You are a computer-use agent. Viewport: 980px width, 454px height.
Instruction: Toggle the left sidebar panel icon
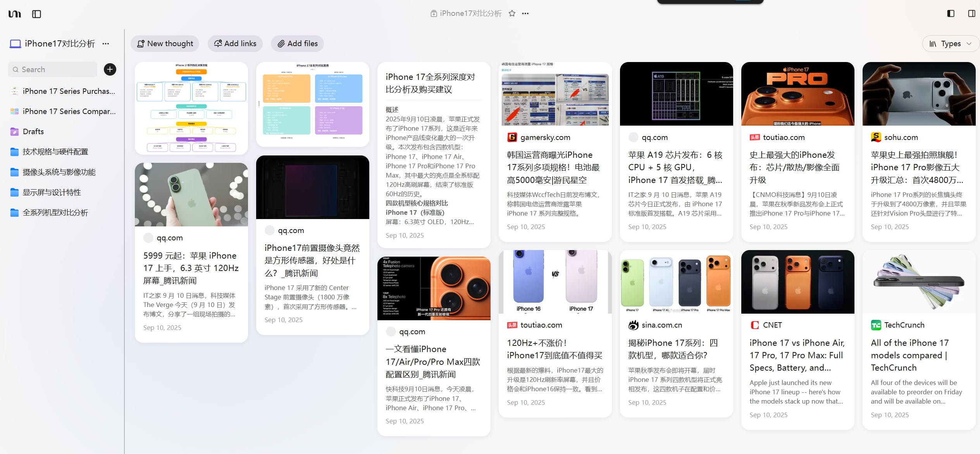point(36,14)
